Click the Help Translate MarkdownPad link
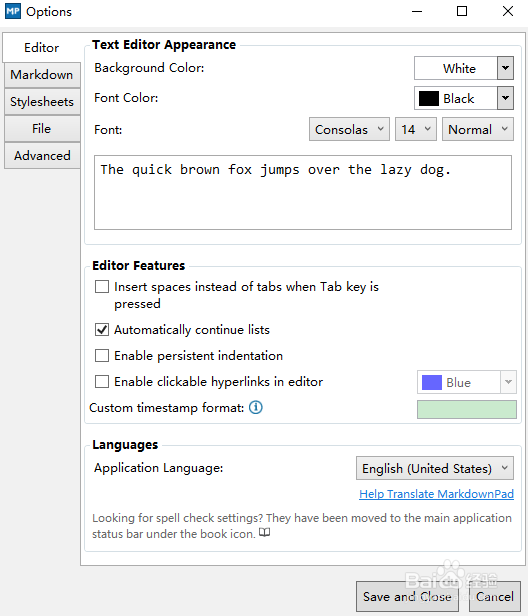Viewport: 528px width, 616px height. point(436,494)
